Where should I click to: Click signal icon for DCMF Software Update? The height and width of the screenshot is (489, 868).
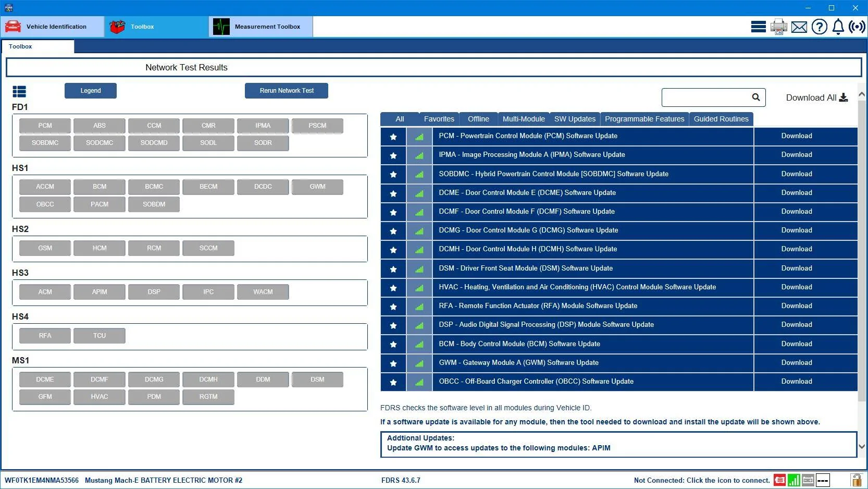[x=419, y=212]
